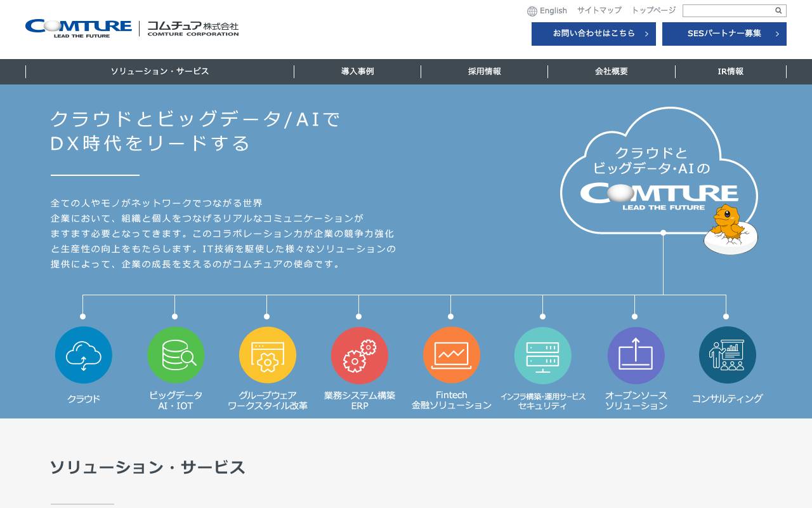Open the 採用情報 navigation item

485,71
